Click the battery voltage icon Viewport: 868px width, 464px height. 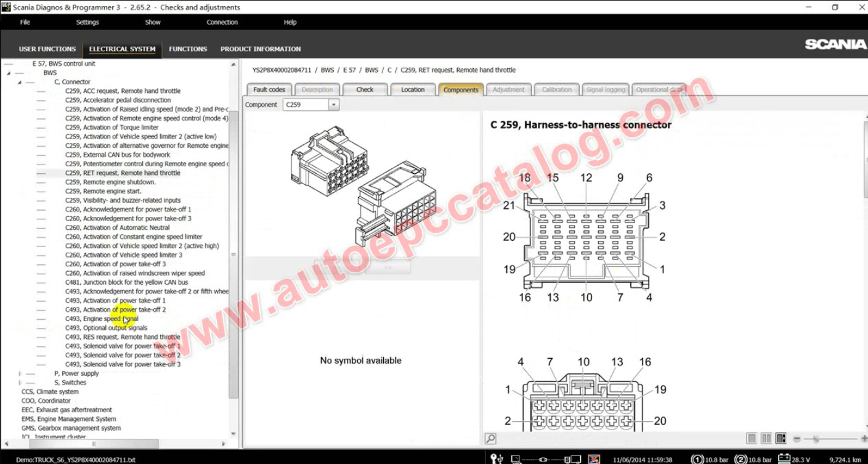(x=784, y=458)
